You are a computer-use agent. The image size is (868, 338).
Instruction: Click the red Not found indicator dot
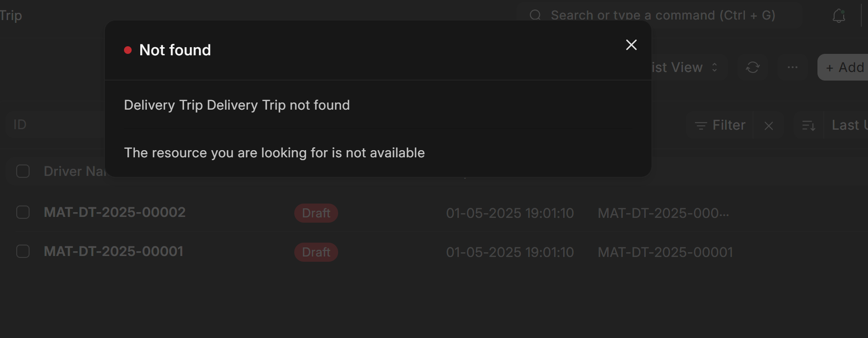click(127, 50)
